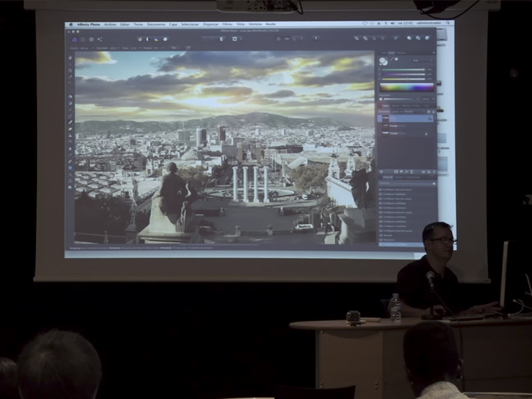Toggle the lock icon in layers header
532x399 pixels.
click(x=434, y=112)
